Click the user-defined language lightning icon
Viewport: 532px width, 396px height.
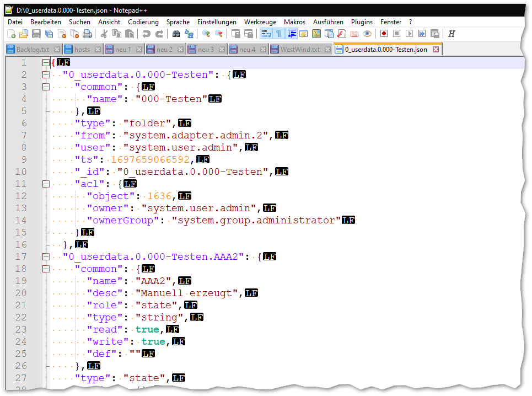point(304,34)
